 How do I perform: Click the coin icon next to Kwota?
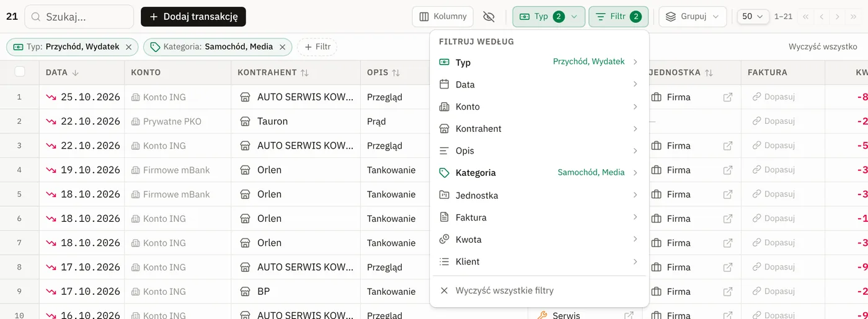coord(444,239)
